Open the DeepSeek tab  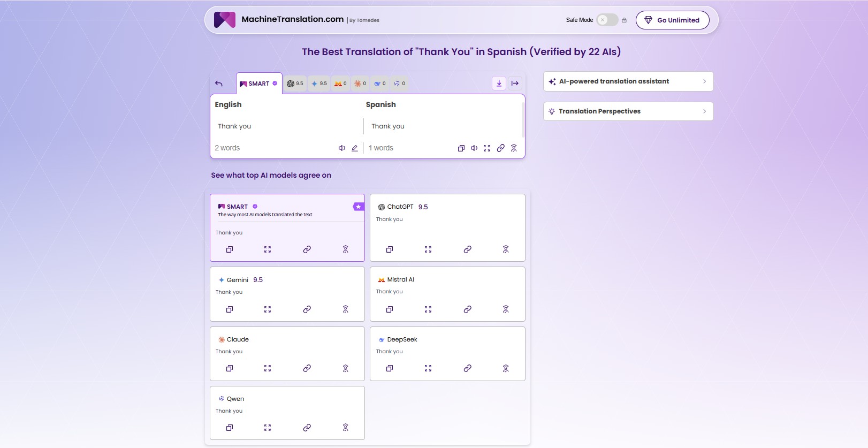(380, 83)
